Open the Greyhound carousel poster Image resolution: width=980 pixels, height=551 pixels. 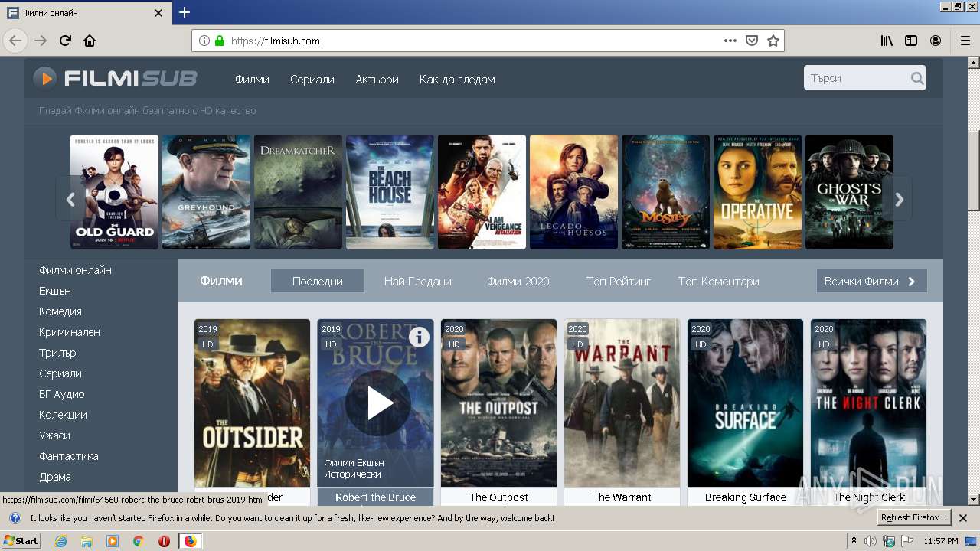(x=207, y=192)
